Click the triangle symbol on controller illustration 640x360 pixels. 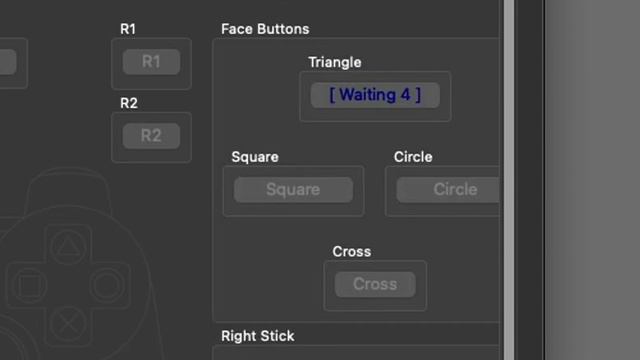tap(68, 246)
